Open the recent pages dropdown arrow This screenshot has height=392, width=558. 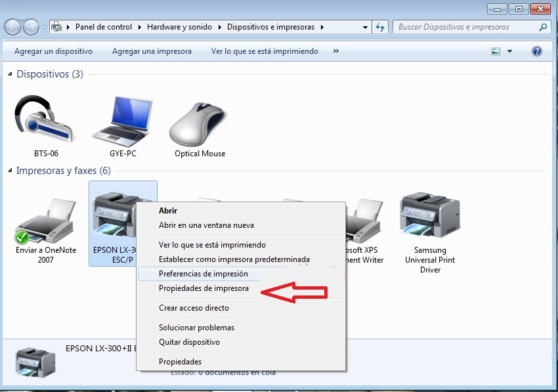coord(44,27)
